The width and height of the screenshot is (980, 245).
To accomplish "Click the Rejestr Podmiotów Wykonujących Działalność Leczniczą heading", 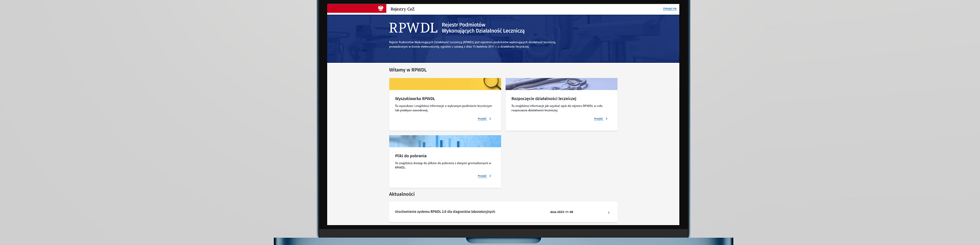I will point(483,28).
